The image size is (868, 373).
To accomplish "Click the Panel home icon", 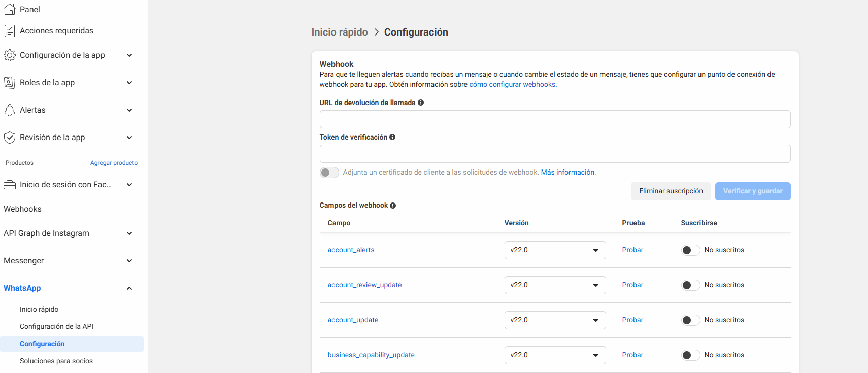I will pyautogui.click(x=10, y=9).
